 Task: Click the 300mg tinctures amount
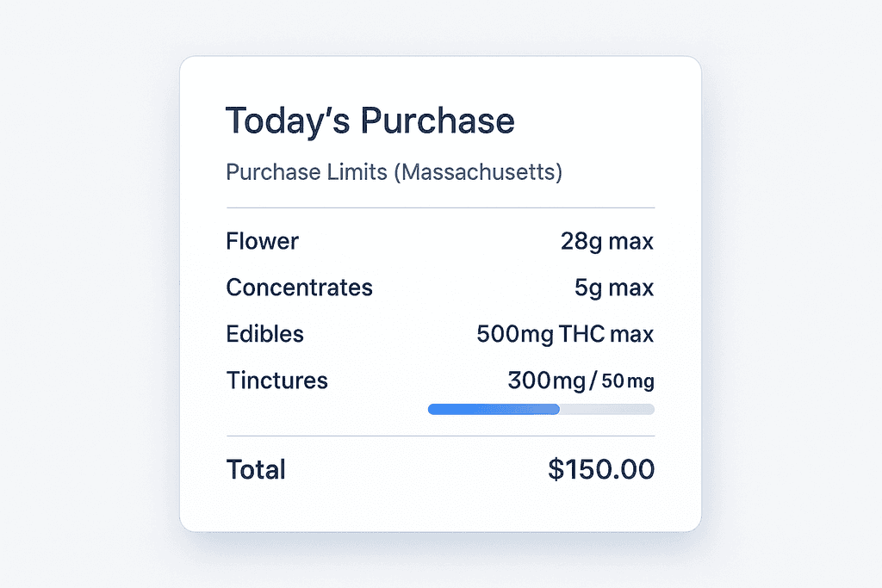click(x=546, y=380)
